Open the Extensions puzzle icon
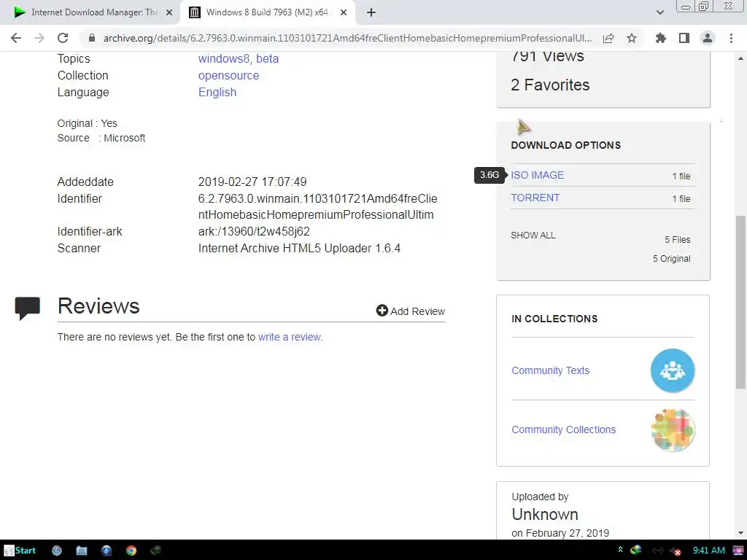This screenshot has height=560, width=747. click(x=661, y=38)
